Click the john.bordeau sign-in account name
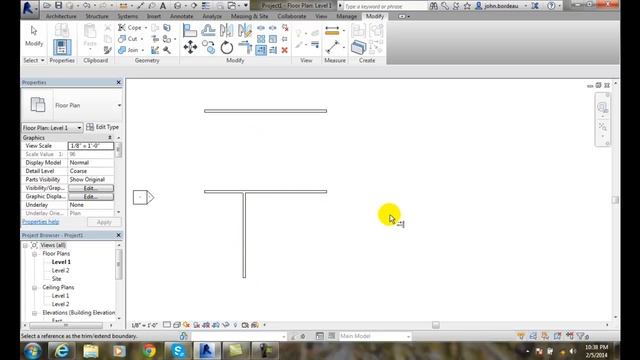The width and height of the screenshot is (640, 360). point(501,6)
